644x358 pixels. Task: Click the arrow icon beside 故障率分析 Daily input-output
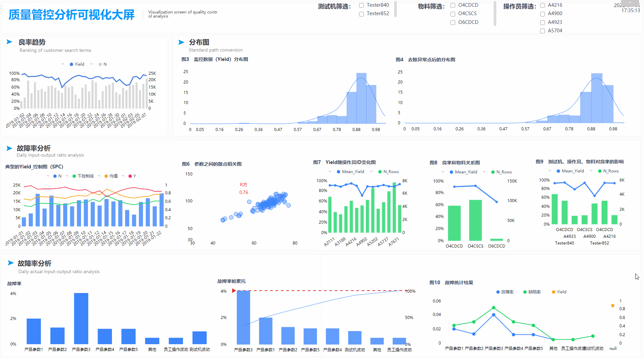coord(9,148)
